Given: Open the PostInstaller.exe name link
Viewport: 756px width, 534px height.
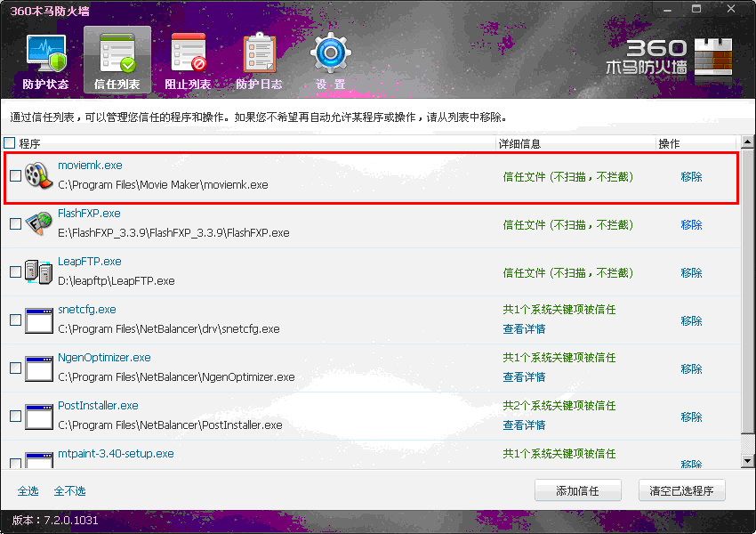Looking at the screenshot, I should tap(98, 406).
